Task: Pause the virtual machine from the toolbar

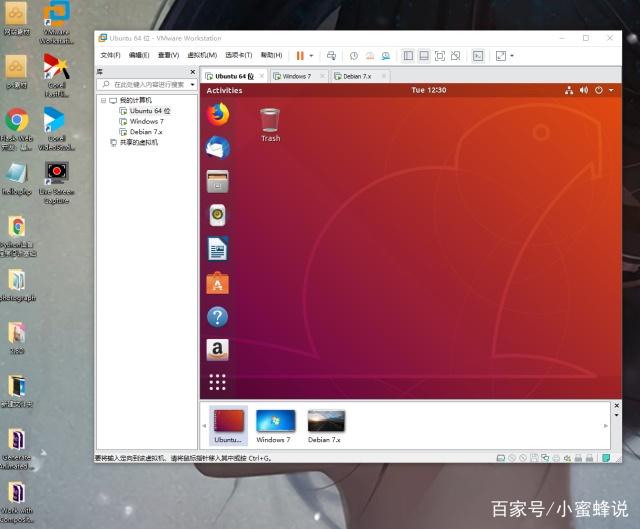Action: click(300, 56)
